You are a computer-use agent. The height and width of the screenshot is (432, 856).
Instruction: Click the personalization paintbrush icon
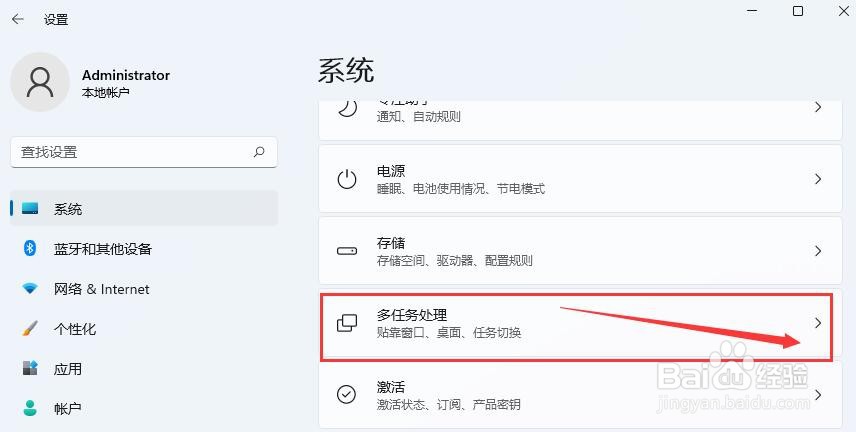point(30,328)
